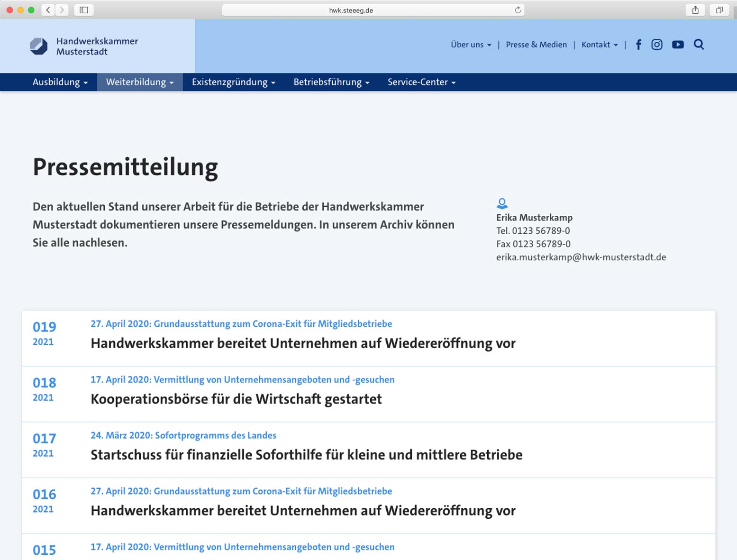Open the Facebook page icon
This screenshot has height=560, width=737.
point(638,45)
